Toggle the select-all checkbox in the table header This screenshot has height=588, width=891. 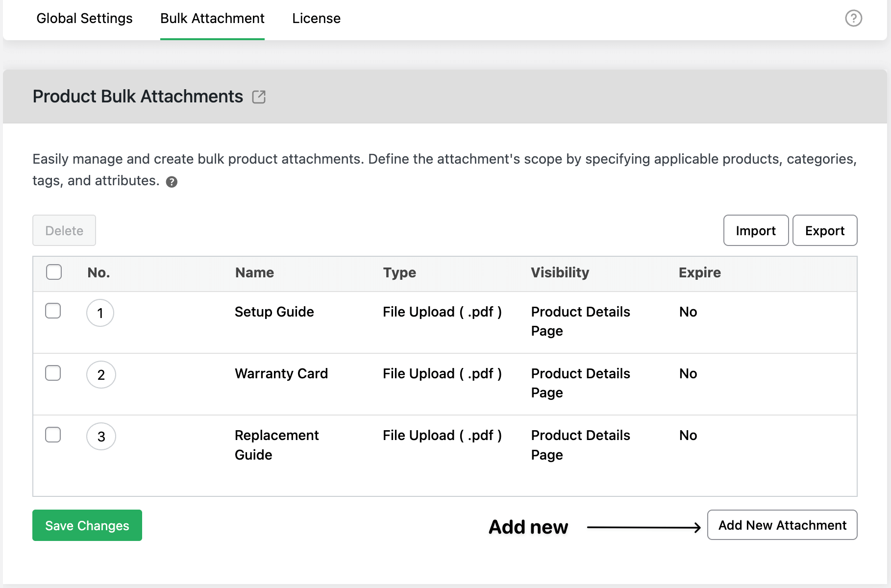point(53,272)
